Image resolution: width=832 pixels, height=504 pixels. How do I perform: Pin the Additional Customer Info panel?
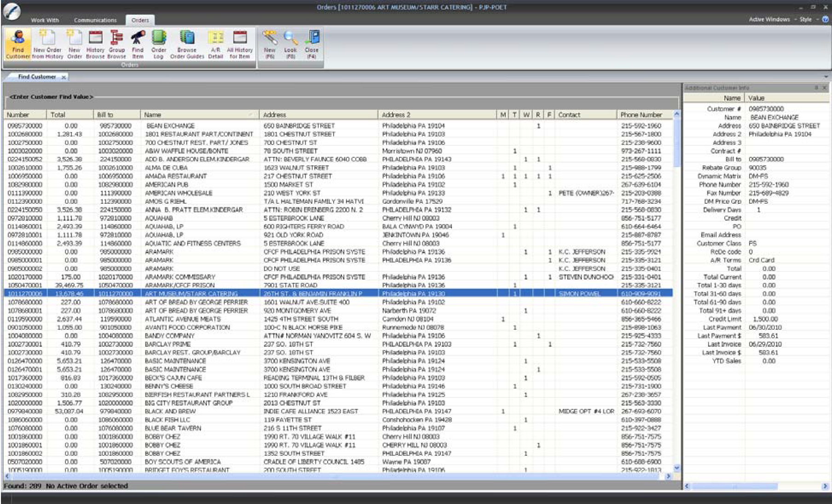pos(816,87)
